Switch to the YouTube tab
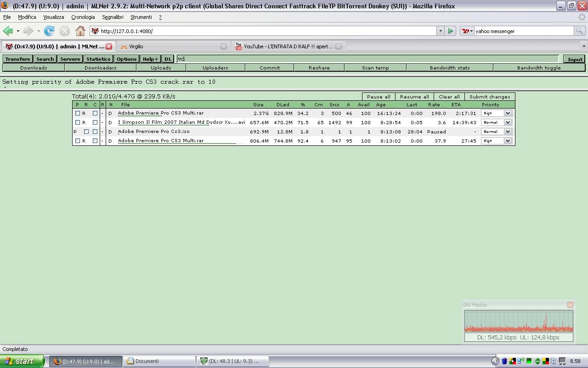This screenshot has width=588, height=368. 288,46
